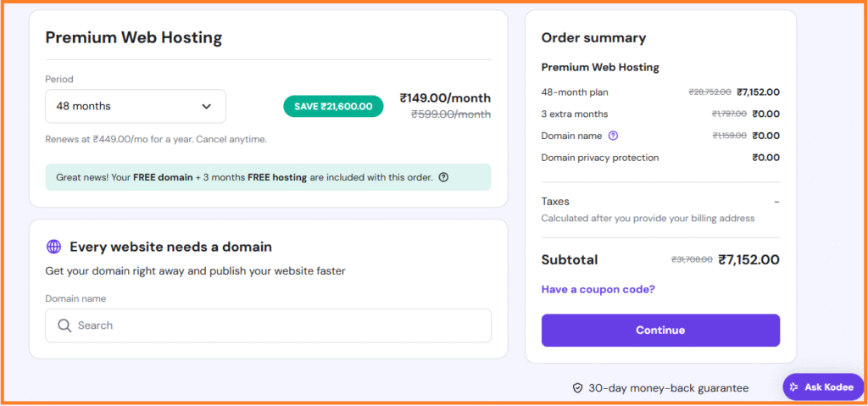Click the shield icon for money-back guarantee

click(x=577, y=387)
